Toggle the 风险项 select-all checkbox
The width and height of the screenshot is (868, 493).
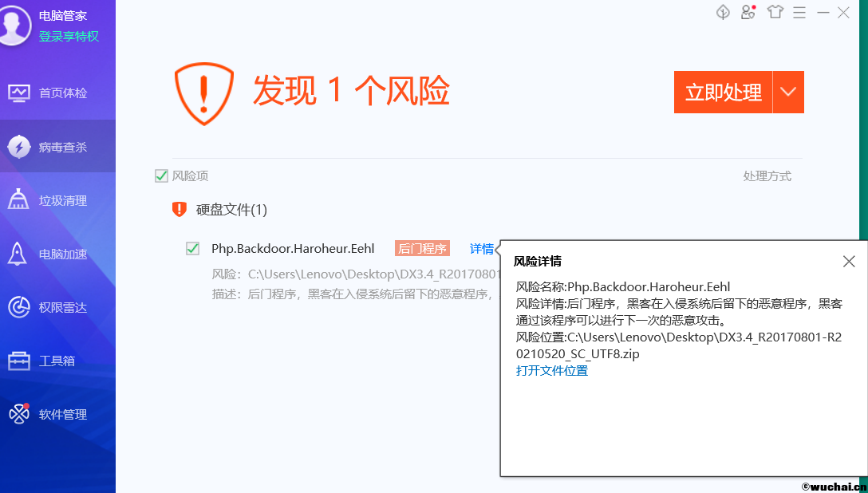click(x=162, y=176)
